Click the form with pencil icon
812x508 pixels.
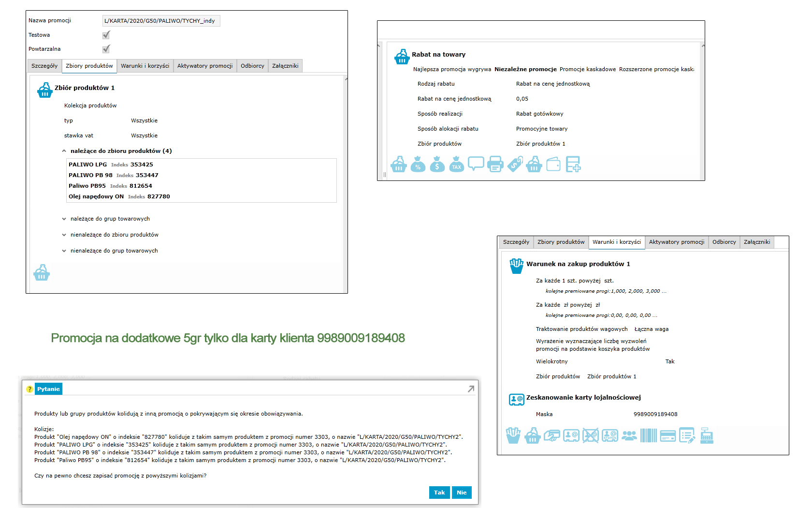(x=687, y=436)
